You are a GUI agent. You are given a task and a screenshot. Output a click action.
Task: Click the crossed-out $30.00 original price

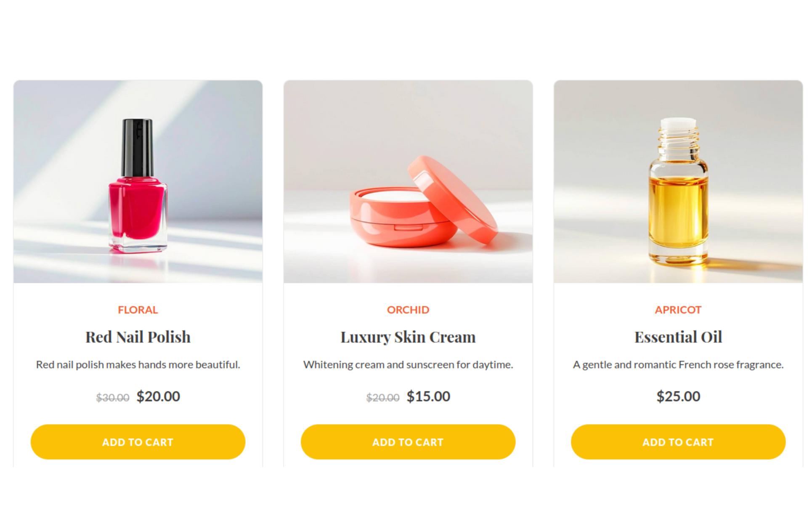click(113, 398)
